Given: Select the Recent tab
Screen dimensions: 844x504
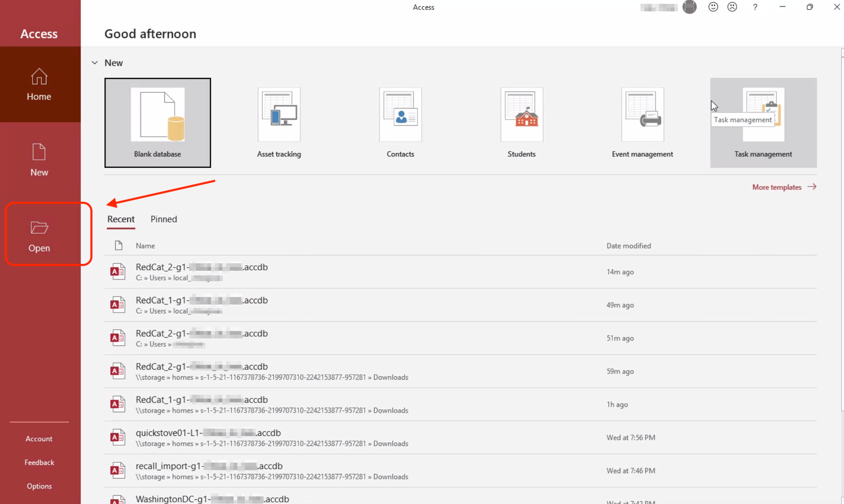Looking at the screenshot, I should [121, 219].
